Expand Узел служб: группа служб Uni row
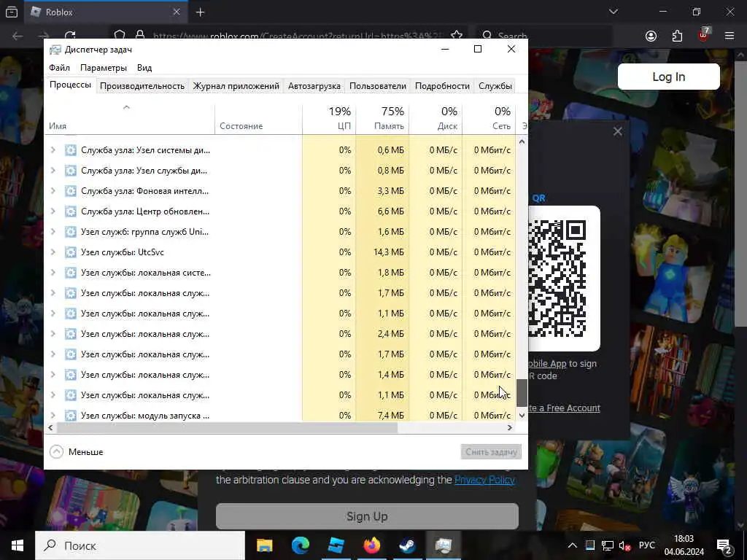Viewport: 747px width, 560px height. pos(53,232)
